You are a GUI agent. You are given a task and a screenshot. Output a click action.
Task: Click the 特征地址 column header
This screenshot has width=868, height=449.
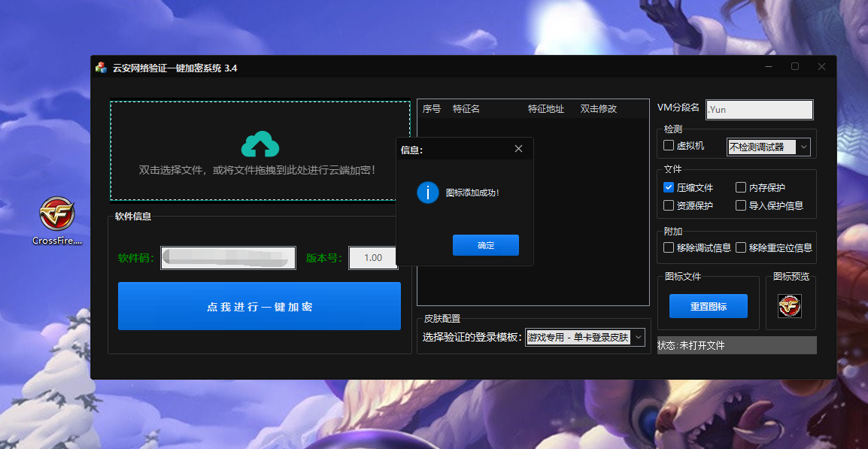pos(546,109)
